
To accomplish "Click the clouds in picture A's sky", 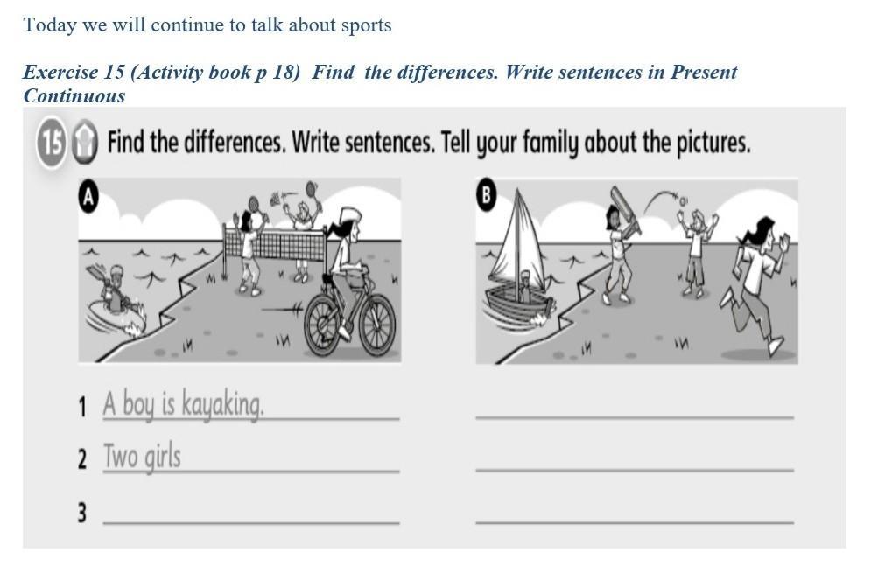I will [166, 216].
